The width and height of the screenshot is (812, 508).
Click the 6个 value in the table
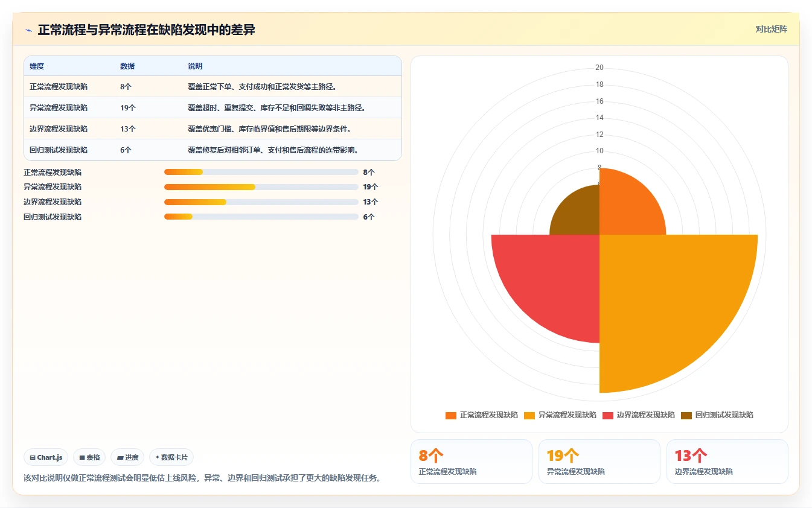tap(126, 150)
